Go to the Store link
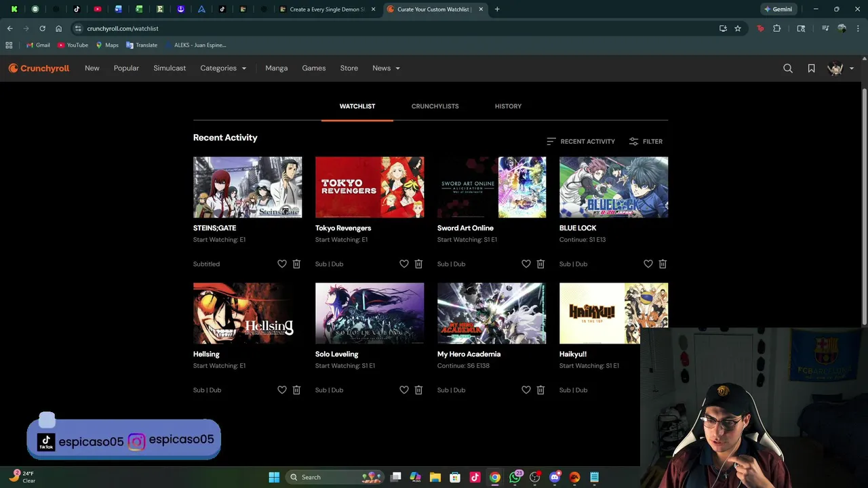 (349, 68)
